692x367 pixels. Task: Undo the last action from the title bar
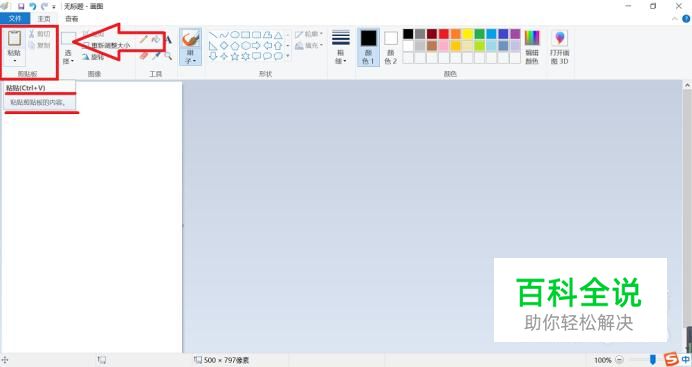click(x=33, y=7)
